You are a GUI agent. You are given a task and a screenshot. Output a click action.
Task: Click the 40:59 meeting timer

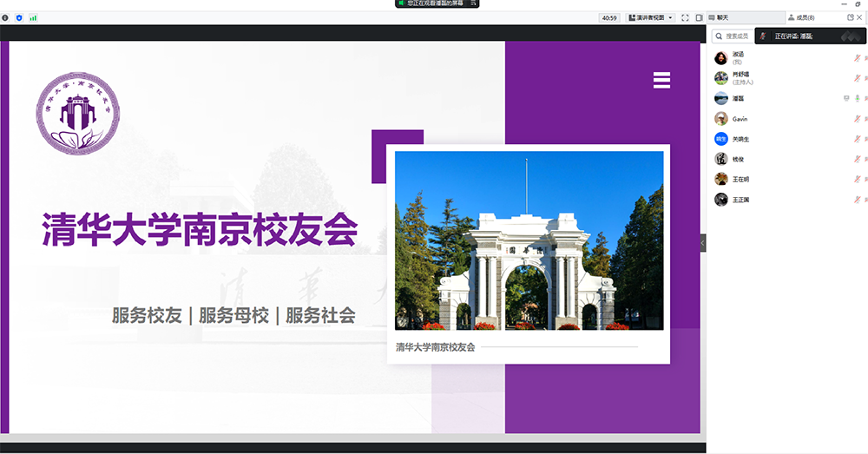tap(609, 17)
